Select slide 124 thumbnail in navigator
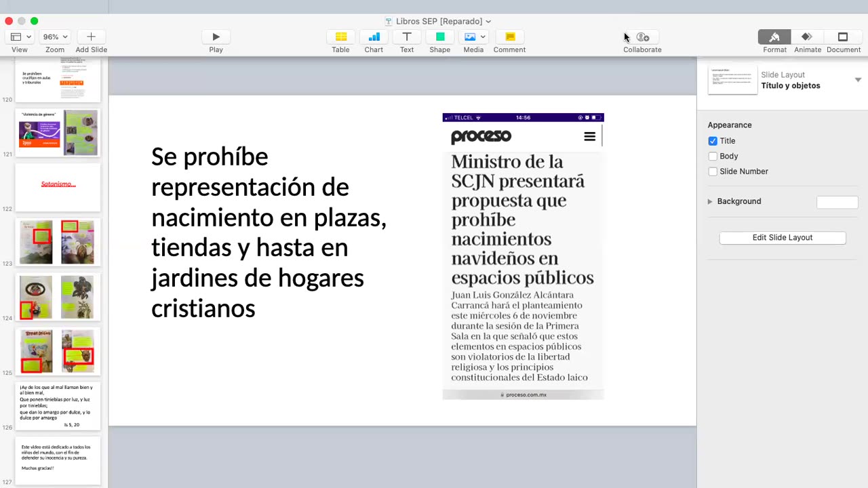Screen dimensions: 868x488 click(58, 296)
